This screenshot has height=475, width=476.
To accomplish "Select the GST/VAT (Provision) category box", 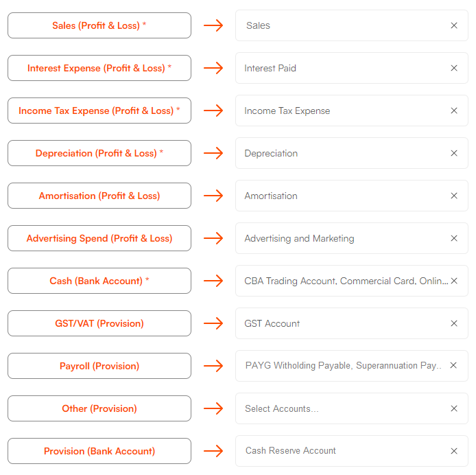I will tap(99, 323).
